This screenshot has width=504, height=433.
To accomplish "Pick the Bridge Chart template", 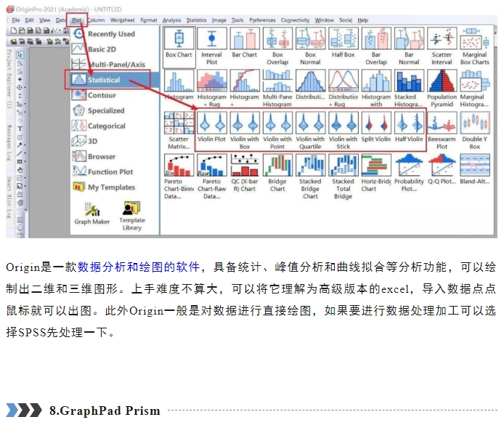I will tap(277, 173).
